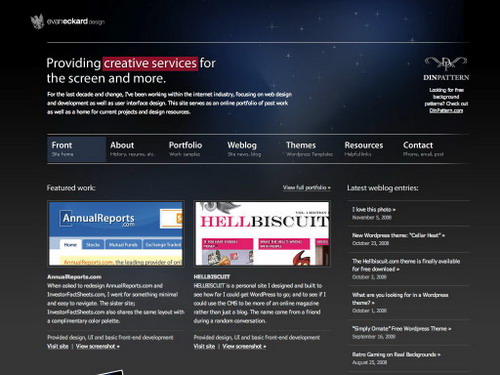Open Retro Gaming on Real Backgrounds entry
This screenshot has height=375, width=500.
(x=396, y=354)
